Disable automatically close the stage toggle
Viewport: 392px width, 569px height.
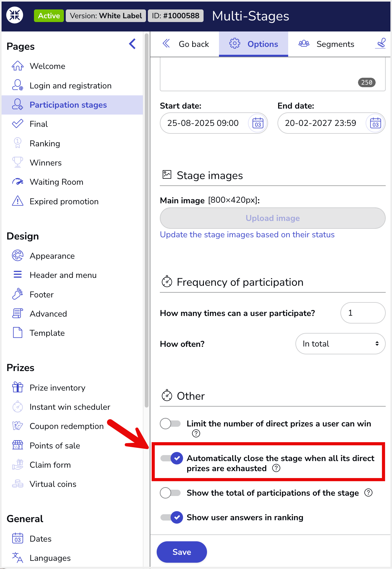coord(171,458)
